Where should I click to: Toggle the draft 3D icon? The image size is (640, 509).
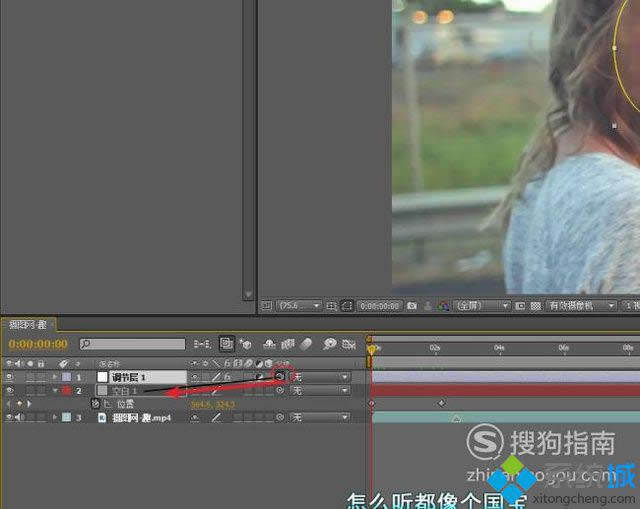pyautogui.click(x=246, y=344)
